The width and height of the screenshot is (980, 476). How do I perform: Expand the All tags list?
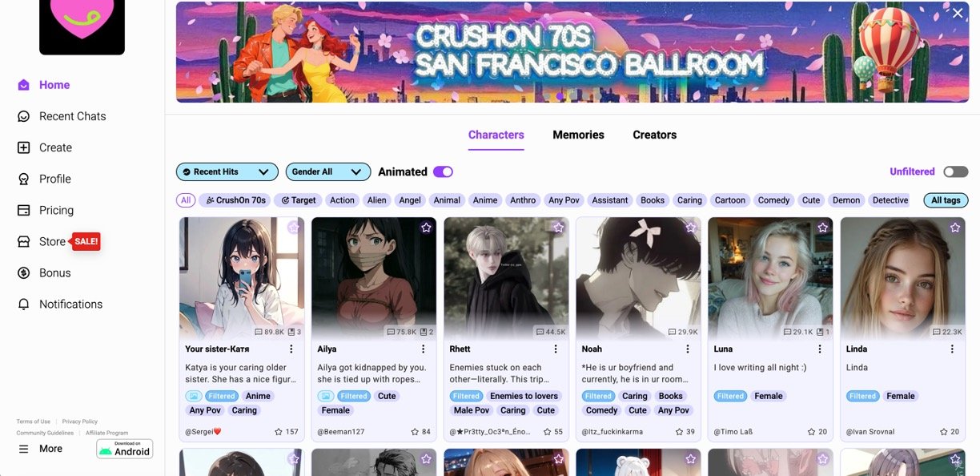click(x=946, y=200)
